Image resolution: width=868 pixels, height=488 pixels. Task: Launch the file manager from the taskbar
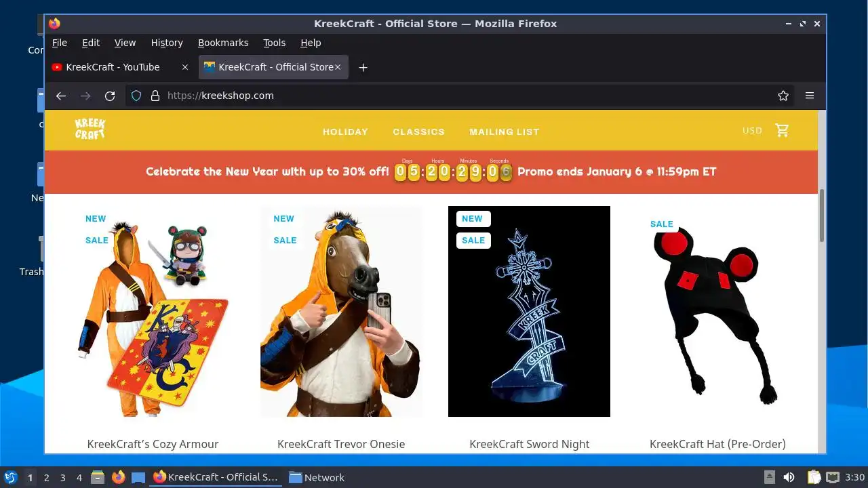[98, 477]
